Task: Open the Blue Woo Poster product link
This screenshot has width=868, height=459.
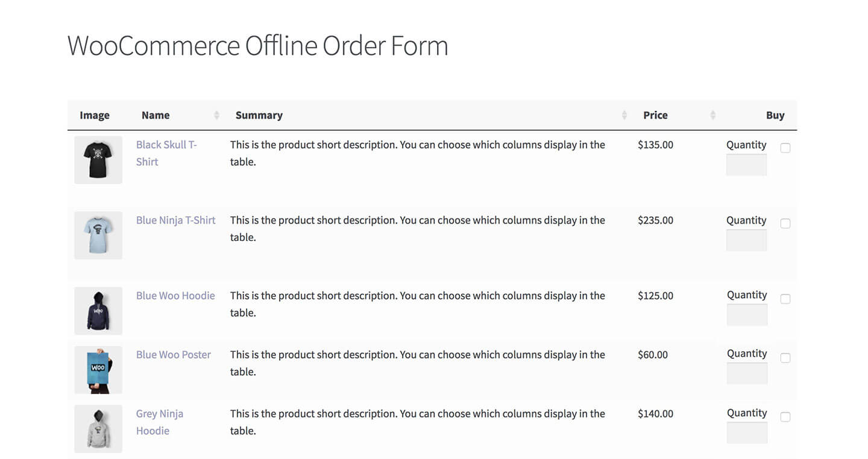Action: (173, 354)
